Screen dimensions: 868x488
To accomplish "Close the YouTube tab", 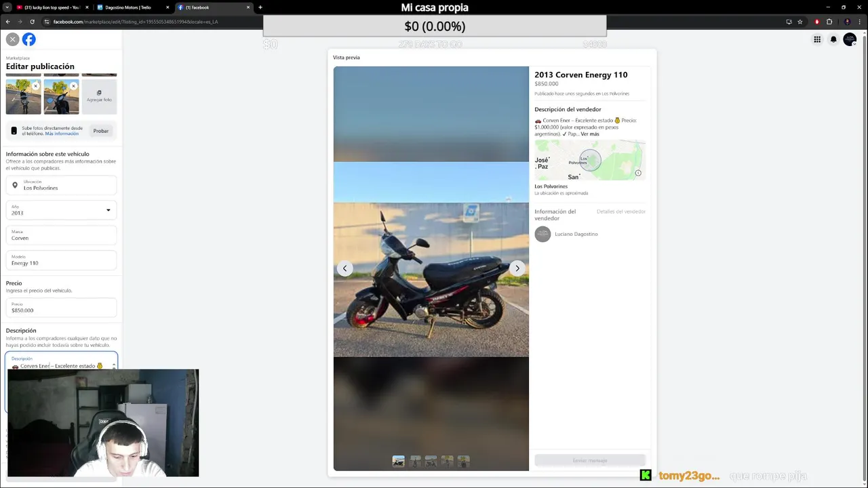I will click(87, 7).
